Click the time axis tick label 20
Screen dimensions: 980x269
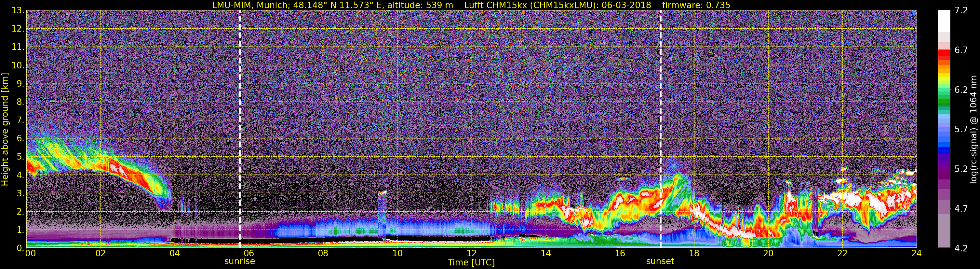[768, 253]
